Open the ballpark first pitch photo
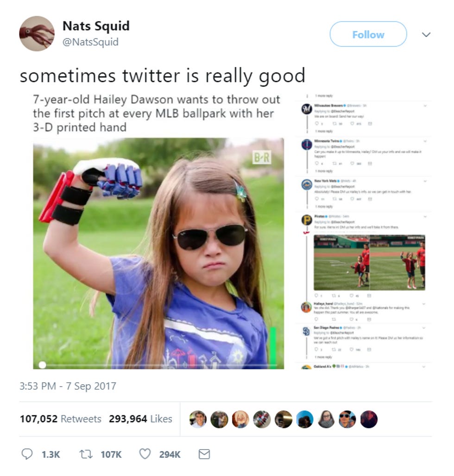454x476 pixels. (x=369, y=263)
